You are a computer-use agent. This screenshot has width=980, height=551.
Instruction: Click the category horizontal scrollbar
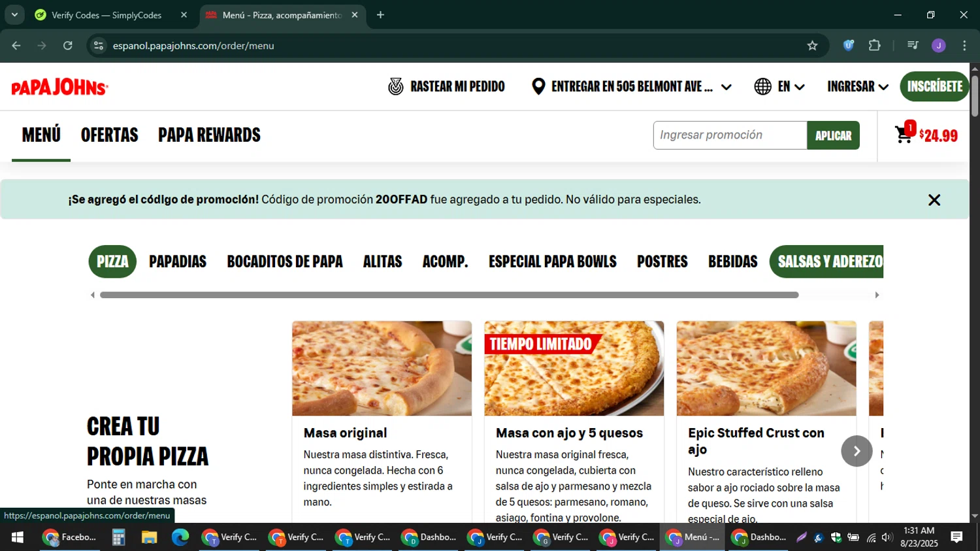point(449,295)
